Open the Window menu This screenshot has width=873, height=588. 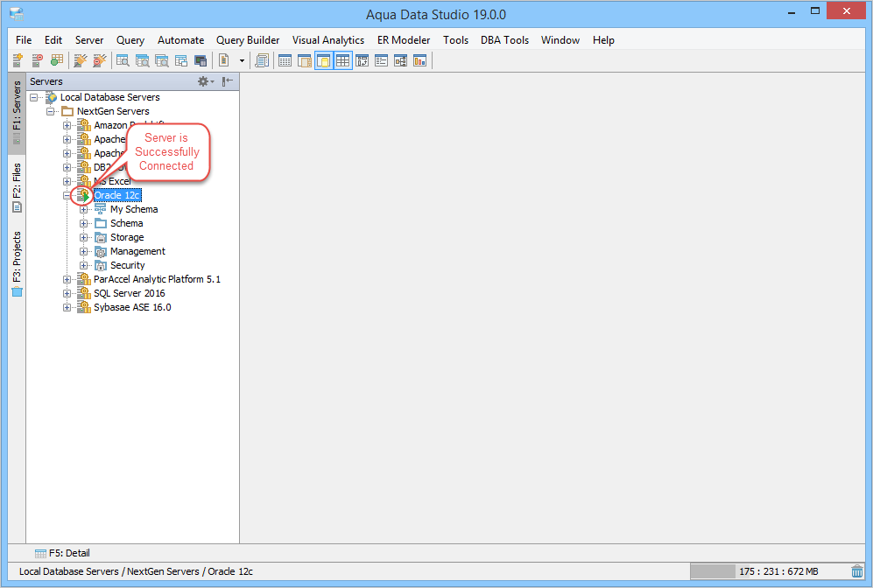click(560, 40)
